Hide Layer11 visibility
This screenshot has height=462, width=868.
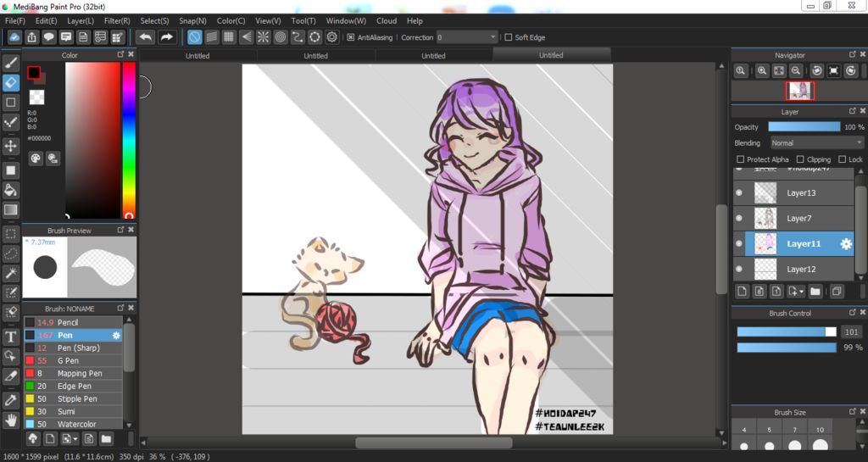coord(739,244)
